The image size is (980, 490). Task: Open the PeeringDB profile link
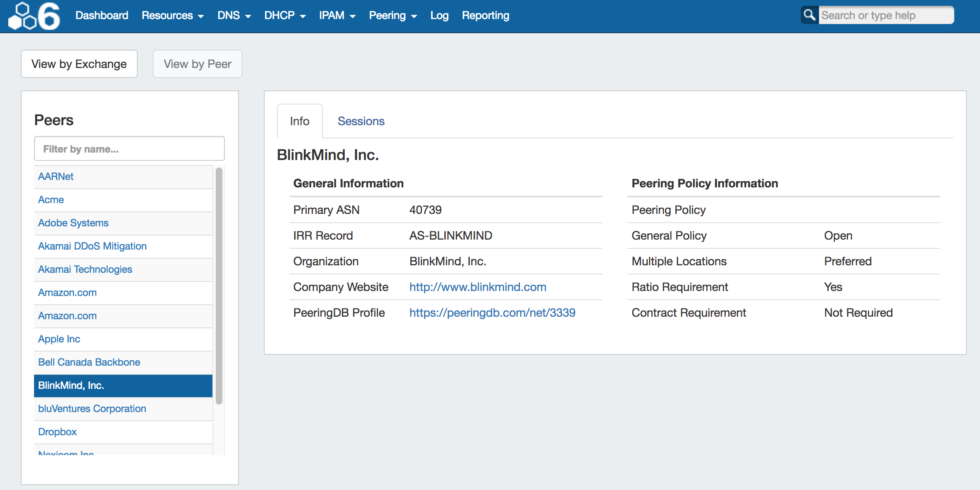[492, 313]
